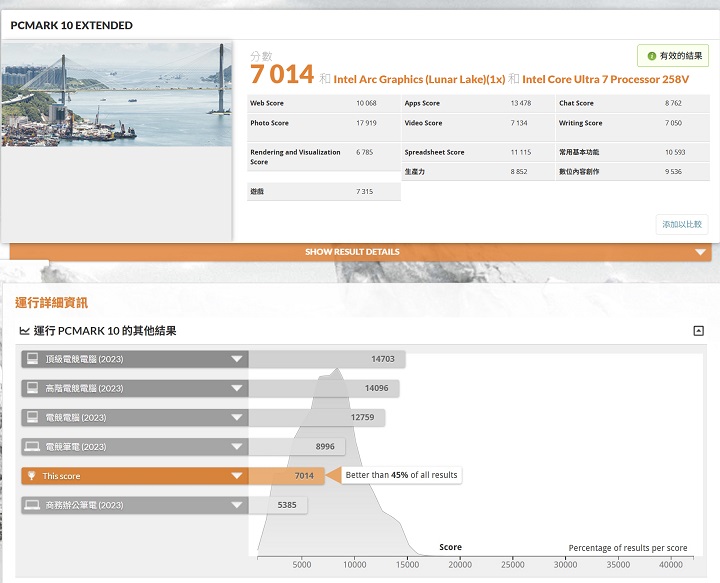This screenshot has width=720, height=583.
Task: Open Intel Arc Graphics (Lunar Lake) link
Action: (x=419, y=79)
